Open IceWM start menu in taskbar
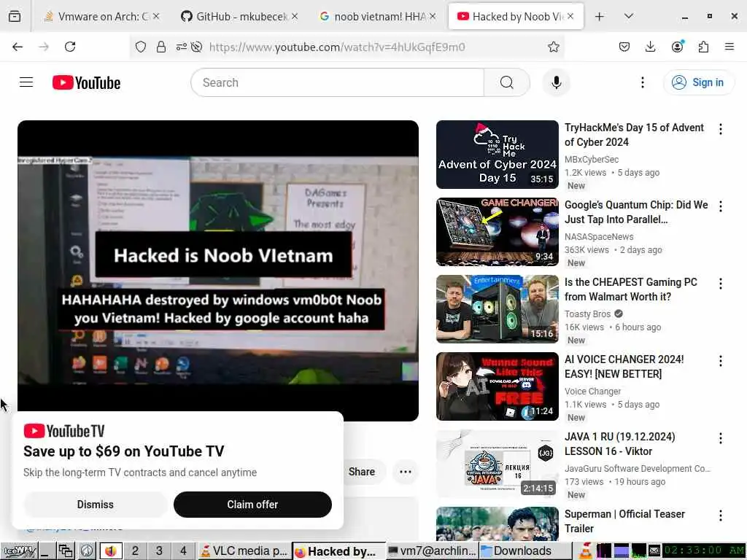 point(19,551)
